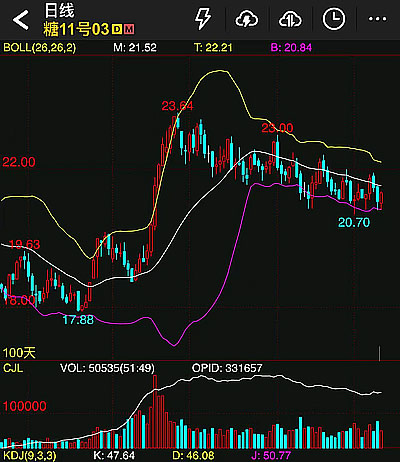Tap the tallest red volume bar
This screenshot has width=400, height=462.
[x=155, y=412]
